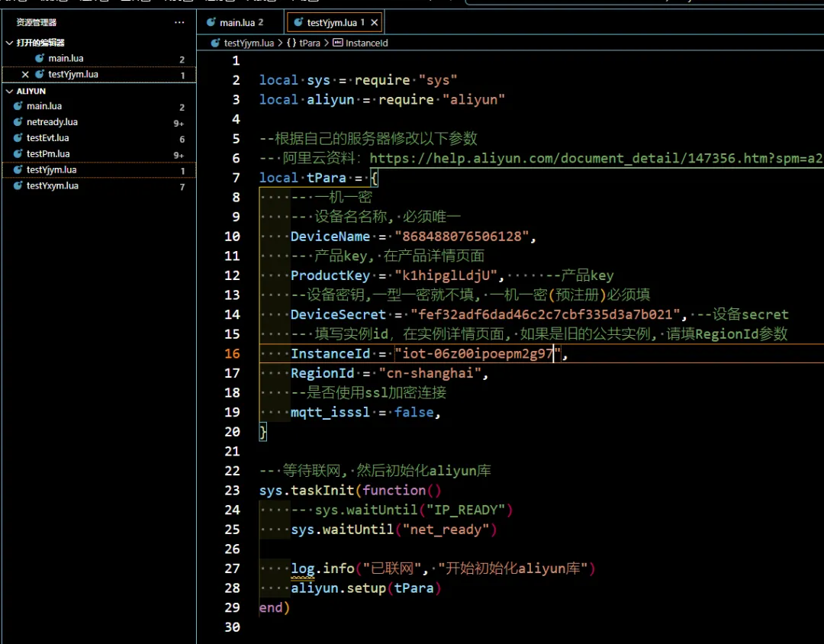Click the problem count badge for netready.lua
Screen dimensions: 824x644
(x=179, y=124)
